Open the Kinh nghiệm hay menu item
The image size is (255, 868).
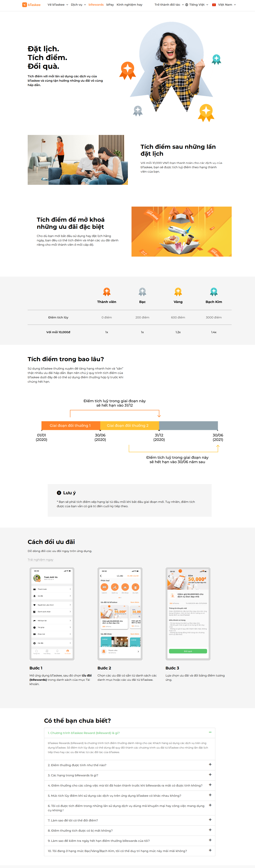coord(129,5)
